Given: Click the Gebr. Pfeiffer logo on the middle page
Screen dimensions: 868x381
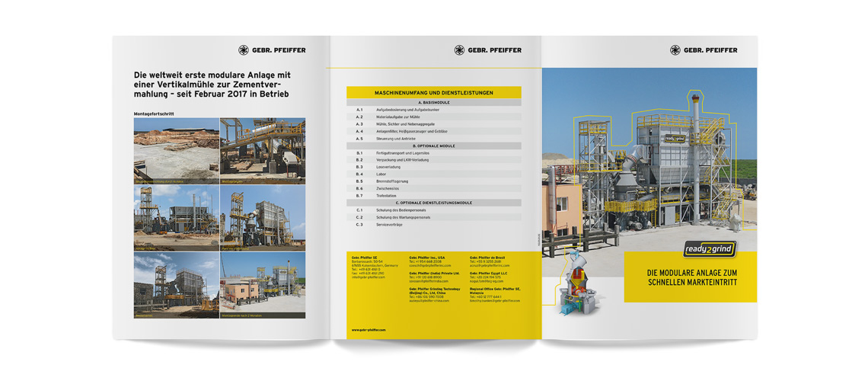Looking at the screenshot, I should [487, 50].
